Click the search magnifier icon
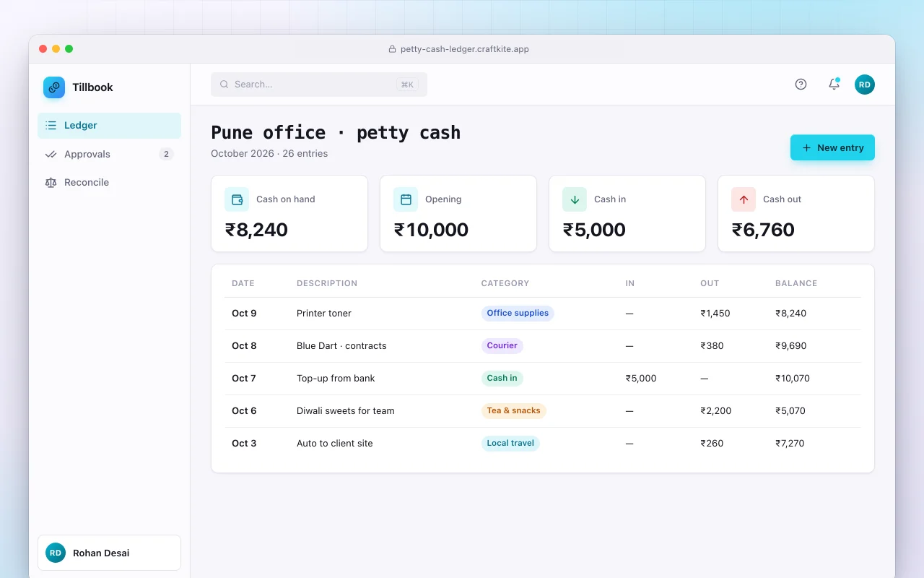924x578 pixels. point(225,85)
